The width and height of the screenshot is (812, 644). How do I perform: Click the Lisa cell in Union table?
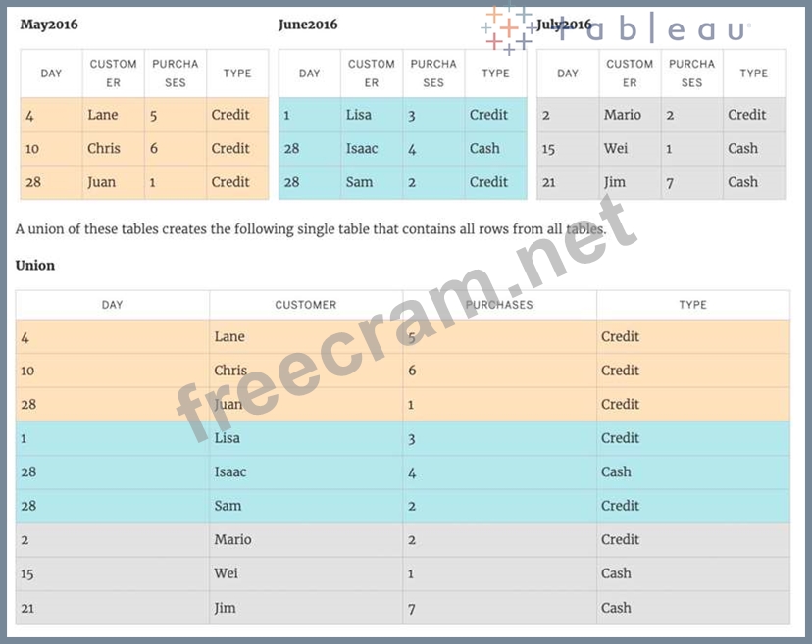click(227, 438)
